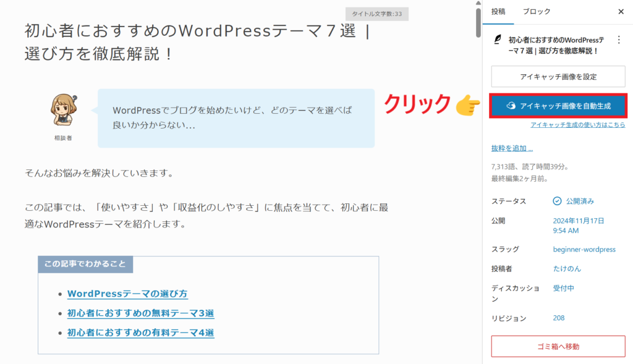Click アイキャッチ画像を自動生成 button
This screenshot has width=633, height=364.
[x=558, y=106]
